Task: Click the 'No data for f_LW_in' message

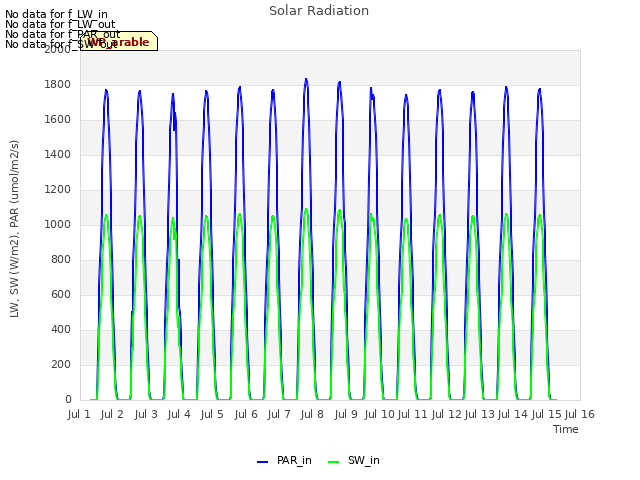Action: (56, 15)
